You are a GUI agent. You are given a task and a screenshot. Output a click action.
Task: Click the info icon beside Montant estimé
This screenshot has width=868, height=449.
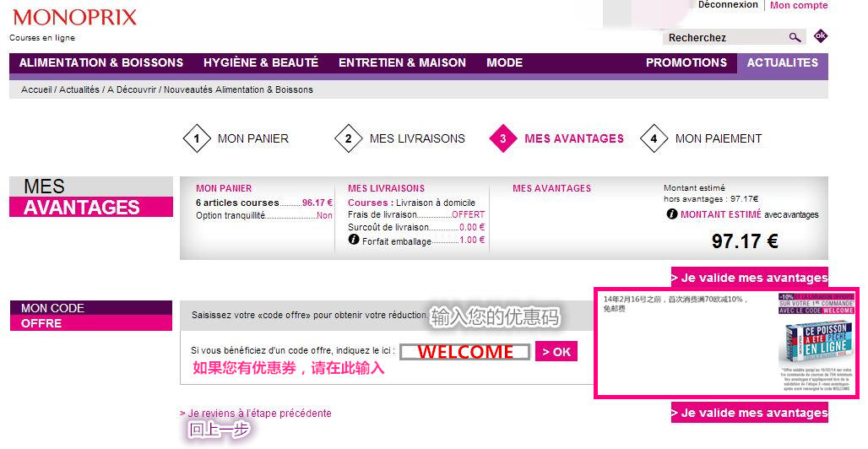tap(672, 214)
